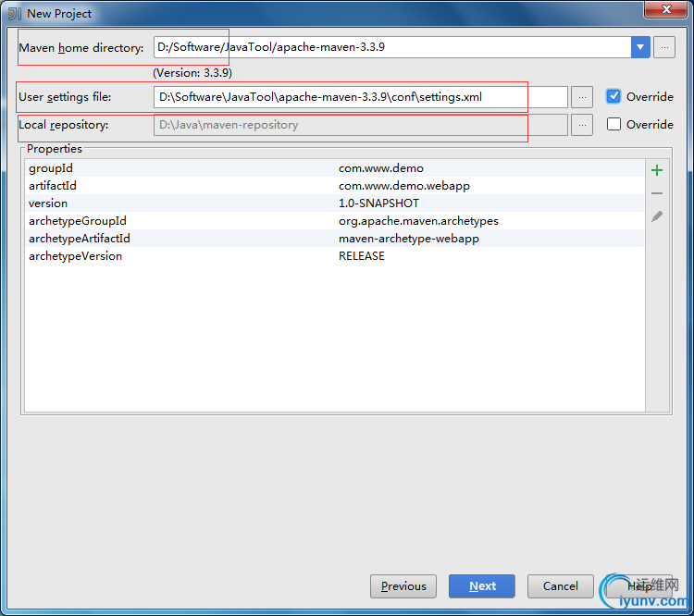Browse for Maven home directory
The height and width of the screenshot is (616, 694).
point(664,47)
